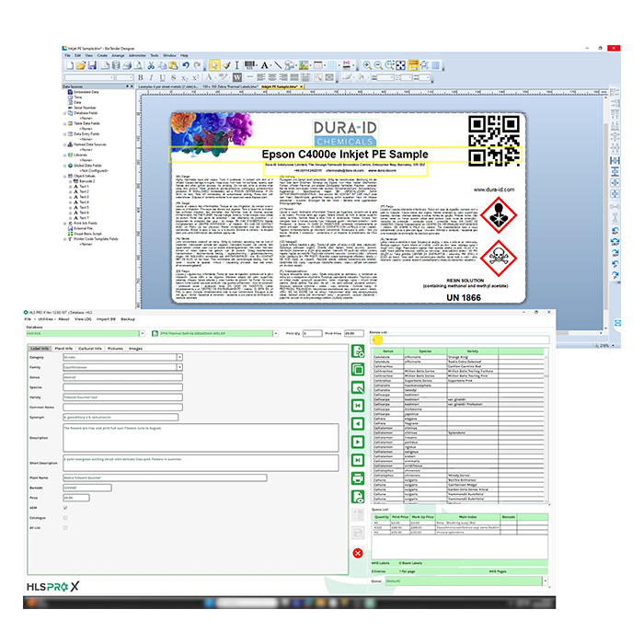Switch to Plant Info tab in HLS PRO
Screen dimensions: 644x644
click(63, 349)
